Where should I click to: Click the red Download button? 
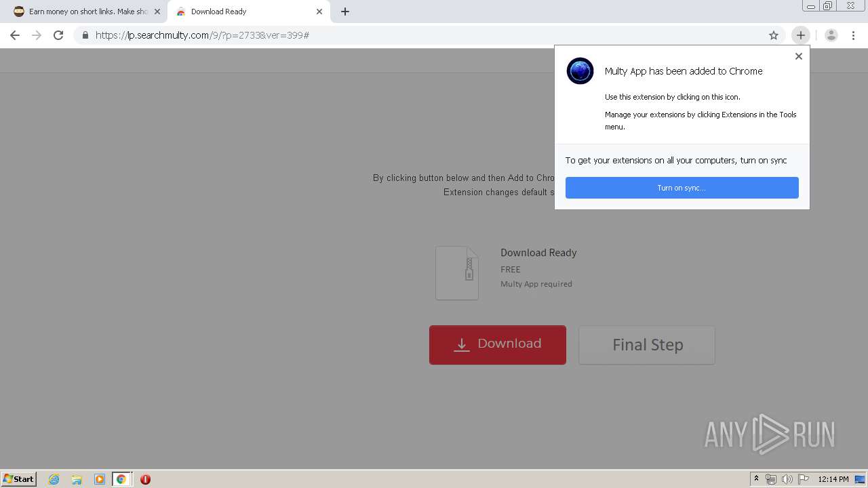click(x=498, y=344)
